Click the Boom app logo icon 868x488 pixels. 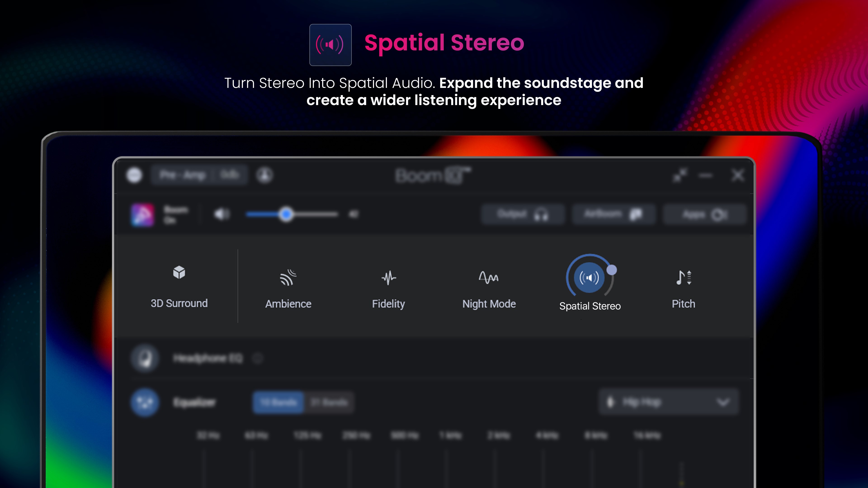pos(143,215)
